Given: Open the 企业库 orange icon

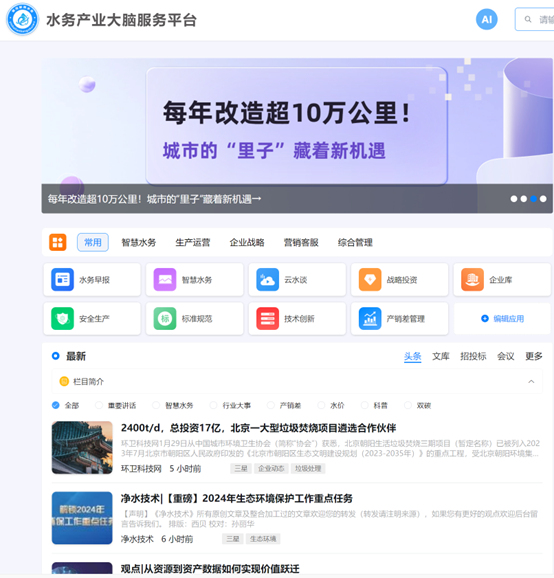Looking at the screenshot, I should [472, 279].
